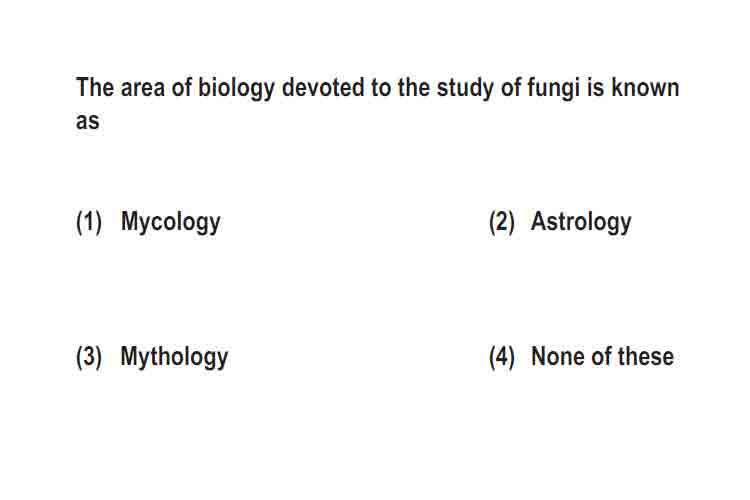The image size is (750, 500).
Task: Click the word the before study
Action: pos(413,88)
